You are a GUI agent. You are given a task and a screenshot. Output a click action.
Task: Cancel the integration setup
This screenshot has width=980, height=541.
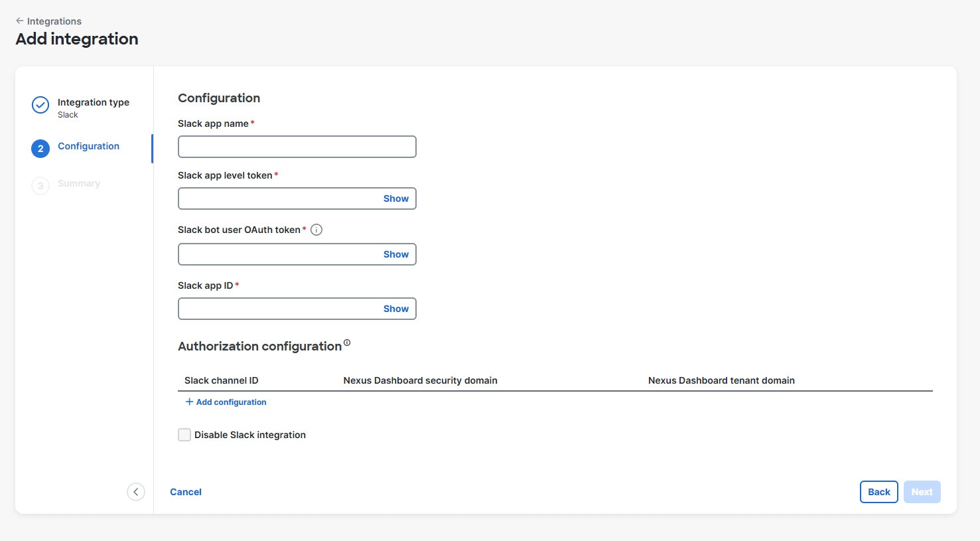click(x=185, y=491)
